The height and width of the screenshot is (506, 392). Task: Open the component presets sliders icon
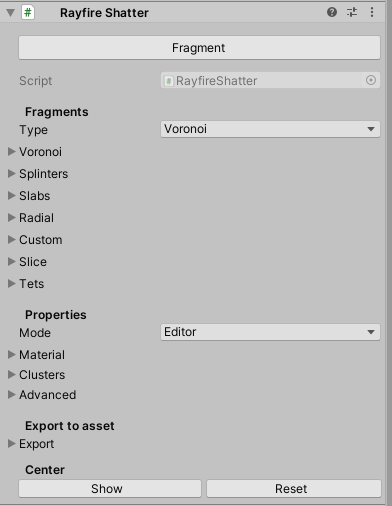click(x=352, y=13)
